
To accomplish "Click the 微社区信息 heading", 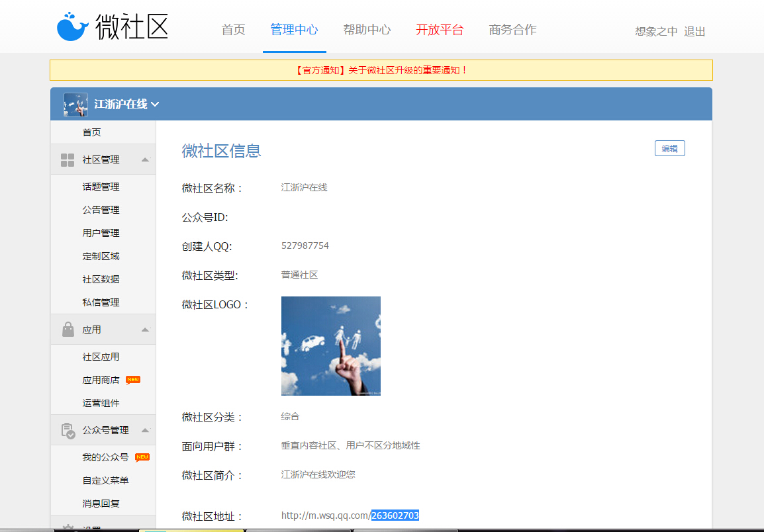I will pyautogui.click(x=222, y=151).
